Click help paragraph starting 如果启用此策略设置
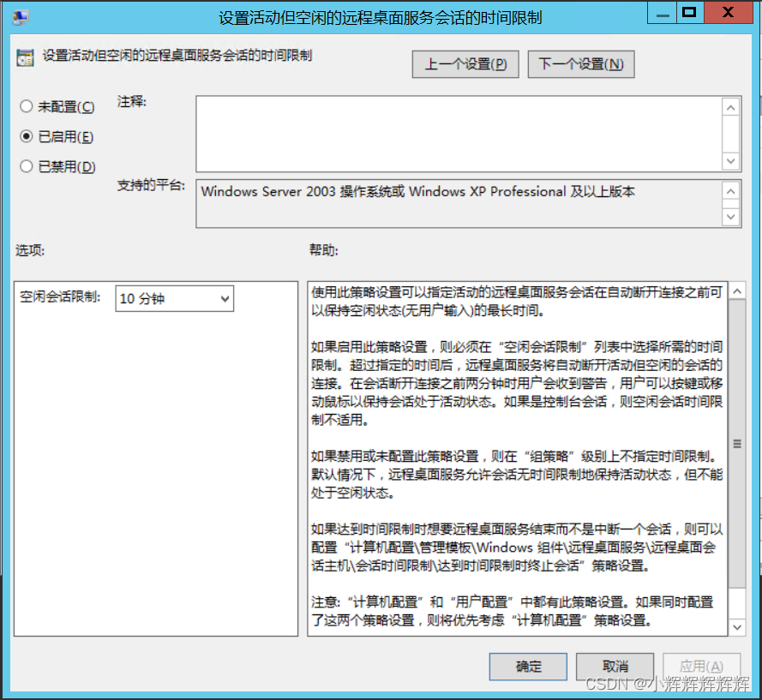Viewport: 762px width, 700px height. click(517, 383)
